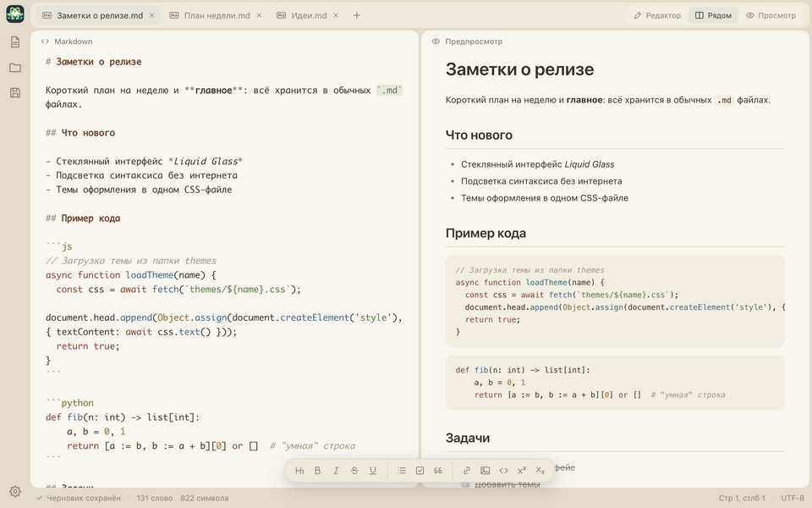Apply subscript formatting
Image resolution: width=812 pixels, height=508 pixels.
point(540,470)
